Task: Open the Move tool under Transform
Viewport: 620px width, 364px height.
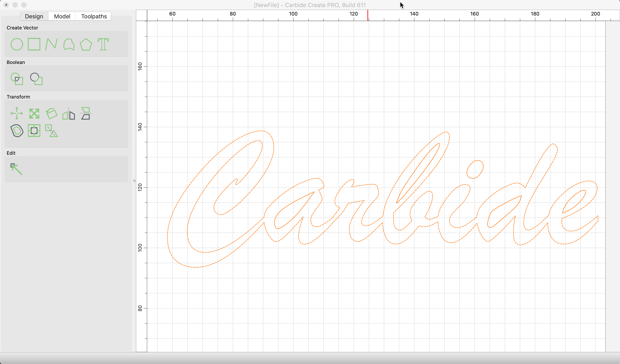Action: point(17,114)
